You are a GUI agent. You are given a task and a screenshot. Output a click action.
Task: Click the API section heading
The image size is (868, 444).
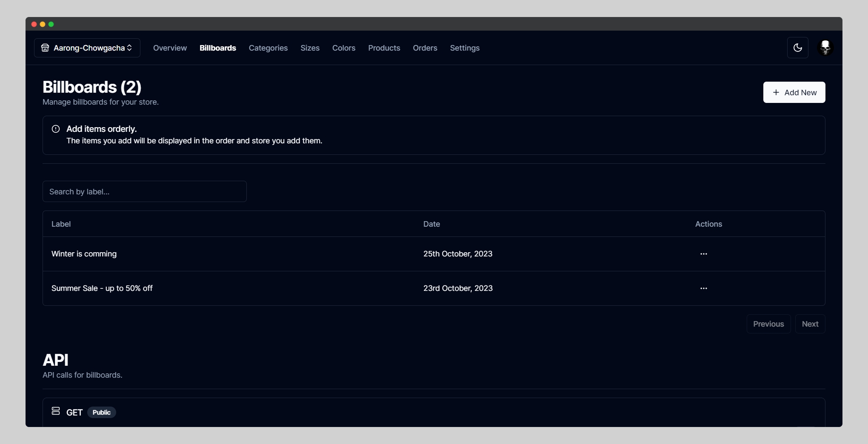55,360
